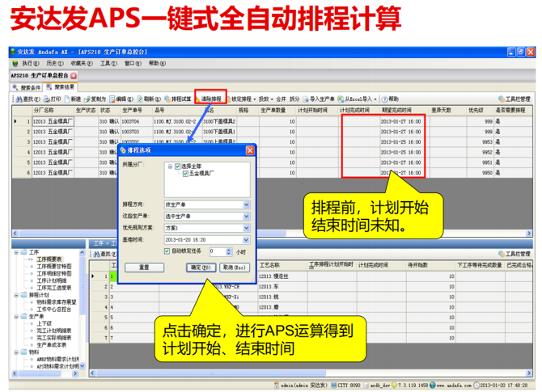Click the 帮助 help icon in toolbar
The width and height of the screenshot is (542, 392).
(x=384, y=99)
